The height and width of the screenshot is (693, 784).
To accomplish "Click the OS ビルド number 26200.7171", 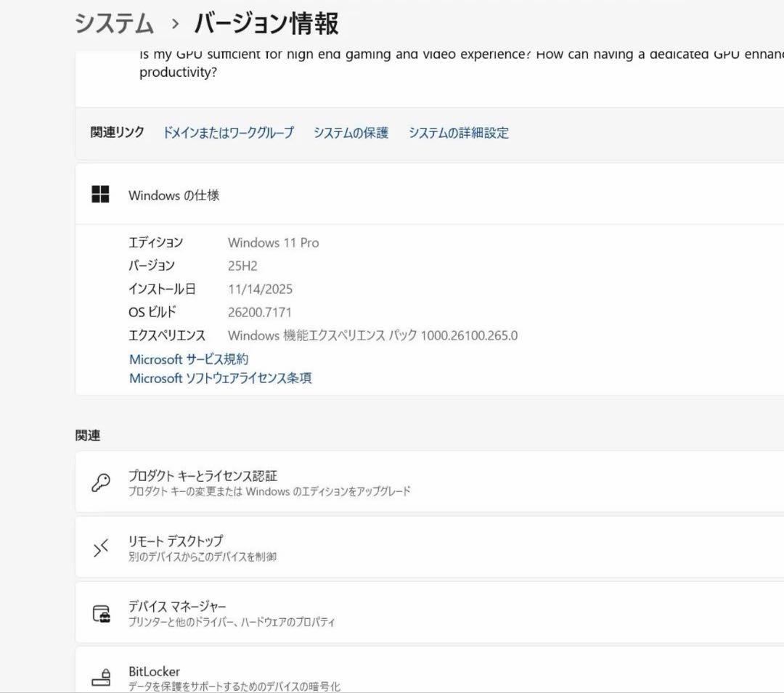I will tap(261, 312).
